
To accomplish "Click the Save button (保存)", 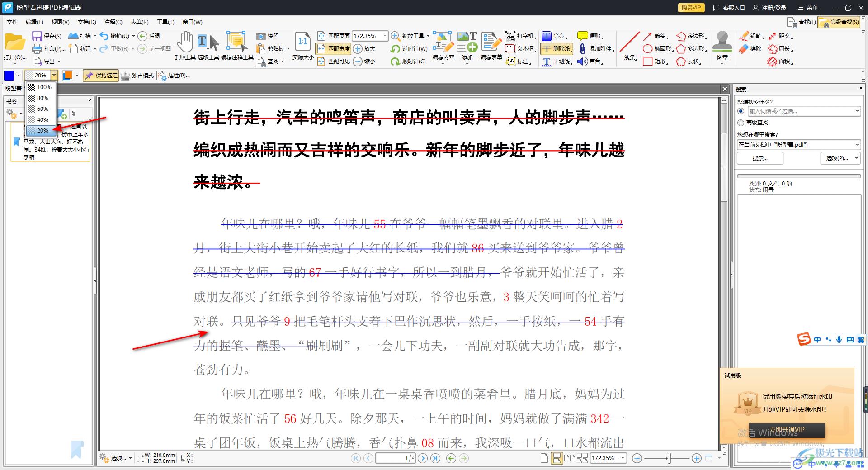I will (47, 36).
